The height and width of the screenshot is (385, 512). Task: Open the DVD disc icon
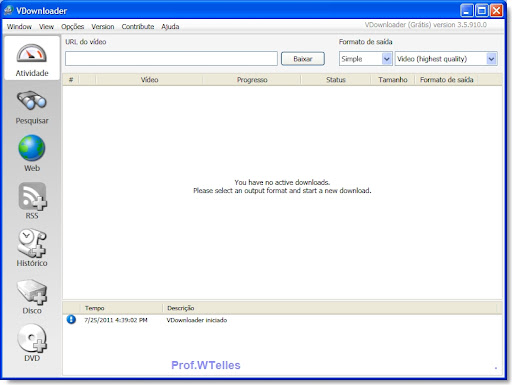click(x=32, y=338)
